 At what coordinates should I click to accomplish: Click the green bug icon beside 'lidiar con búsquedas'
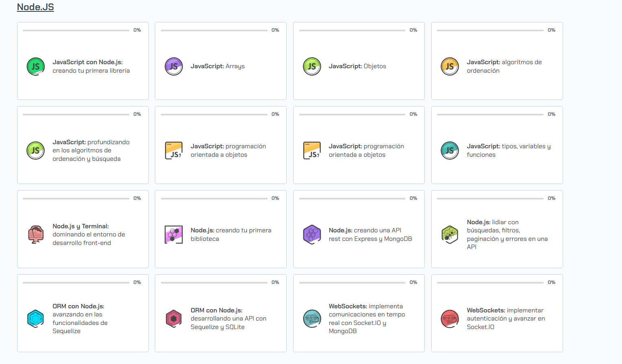pos(450,235)
